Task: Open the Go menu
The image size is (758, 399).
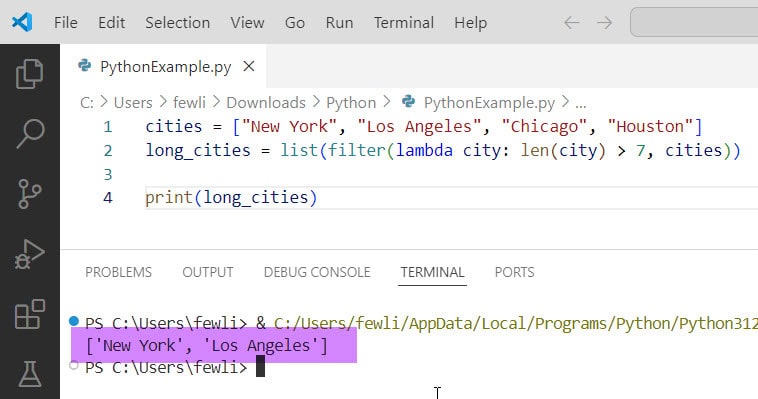Action: (x=294, y=23)
